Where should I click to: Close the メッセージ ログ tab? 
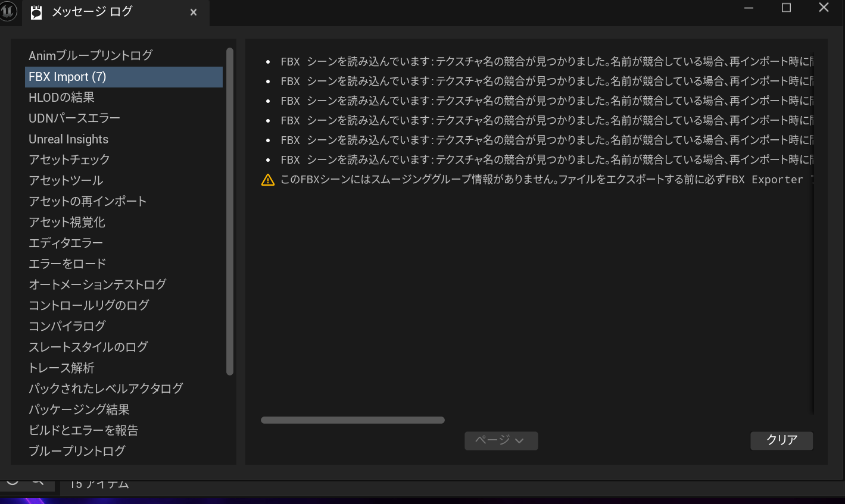(x=194, y=12)
